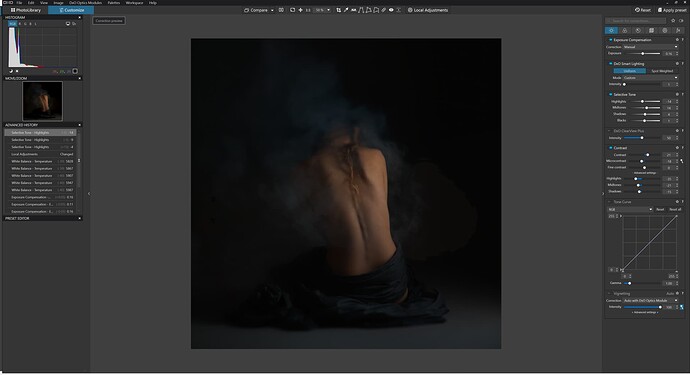Close the Move/Zoom palette
690x375 pixels.
tap(80, 78)
